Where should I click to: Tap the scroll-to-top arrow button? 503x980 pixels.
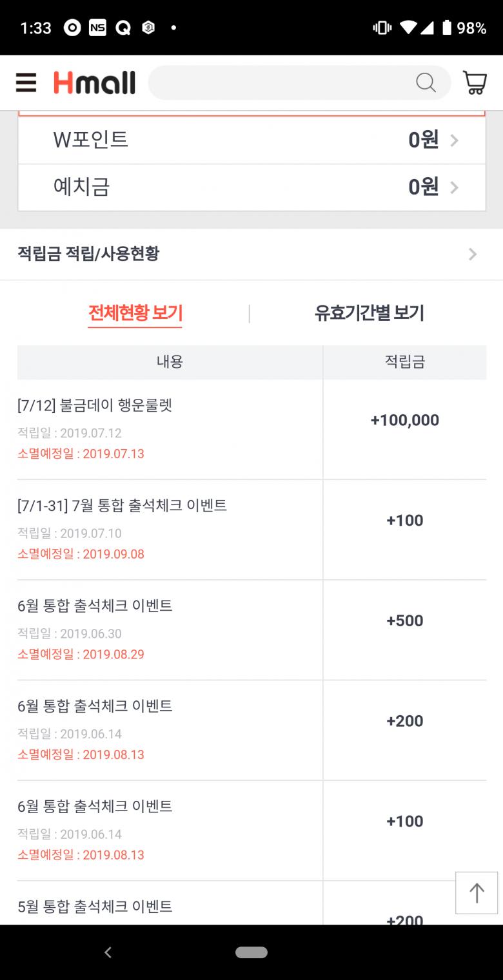tap(477, 892)
